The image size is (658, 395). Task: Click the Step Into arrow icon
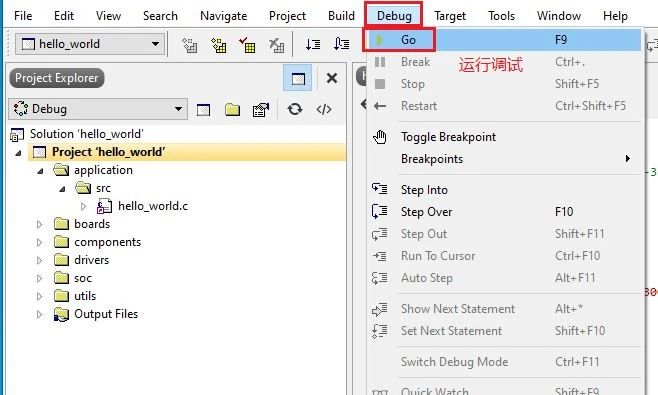pos(380,189)
